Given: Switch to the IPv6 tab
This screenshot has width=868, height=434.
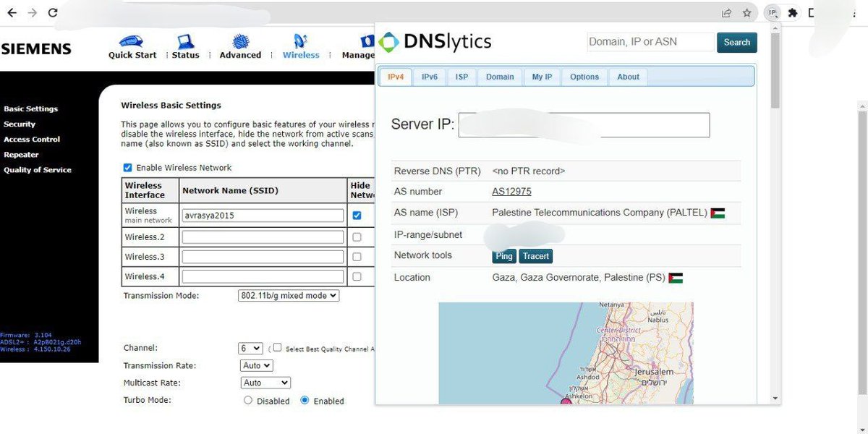Looking at the screenshot, I should click(x=430, y=77).
